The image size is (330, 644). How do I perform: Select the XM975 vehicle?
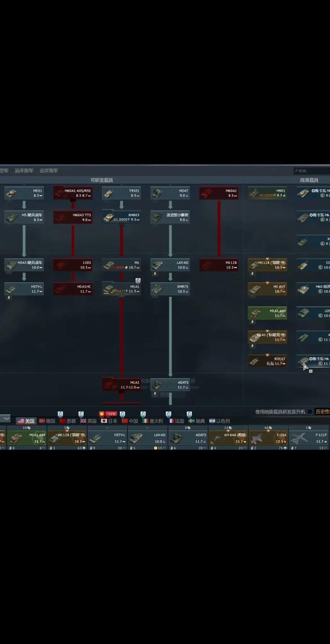point(170,289)
